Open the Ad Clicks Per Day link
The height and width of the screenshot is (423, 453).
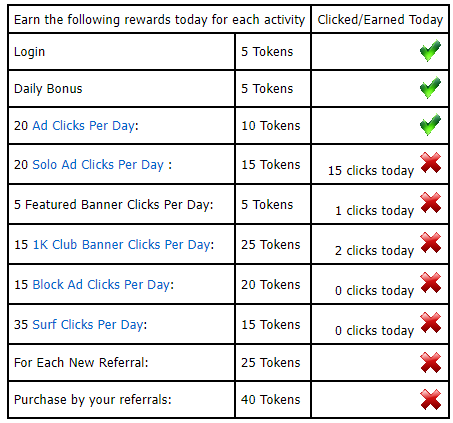point(84,126)
